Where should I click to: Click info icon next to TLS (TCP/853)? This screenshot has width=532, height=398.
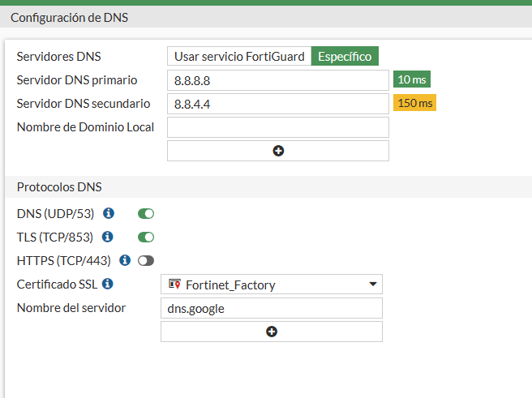(108, 238)
